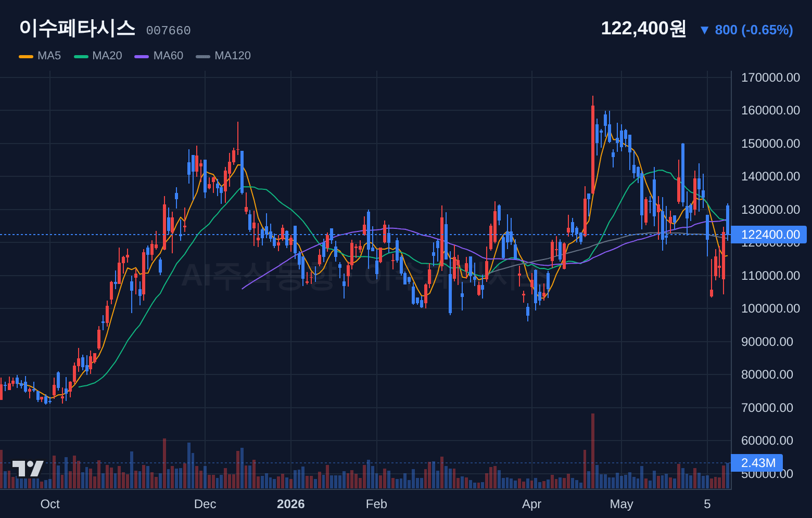Click the 2.43M volume axis tag
Screen dimensions: 812x518
coord(757,463)
